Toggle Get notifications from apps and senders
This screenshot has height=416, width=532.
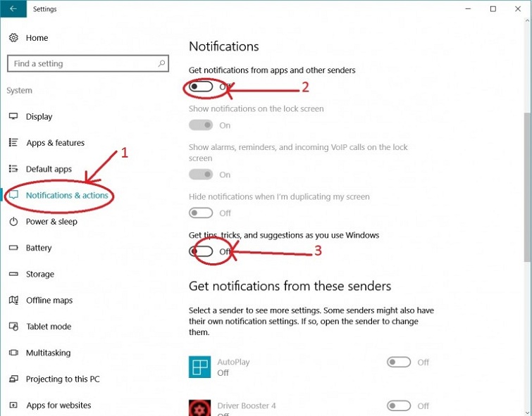coord(201,87)
